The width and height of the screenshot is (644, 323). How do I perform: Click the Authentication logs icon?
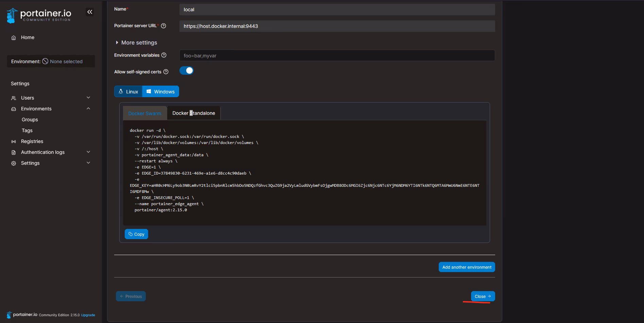[14, 152]
